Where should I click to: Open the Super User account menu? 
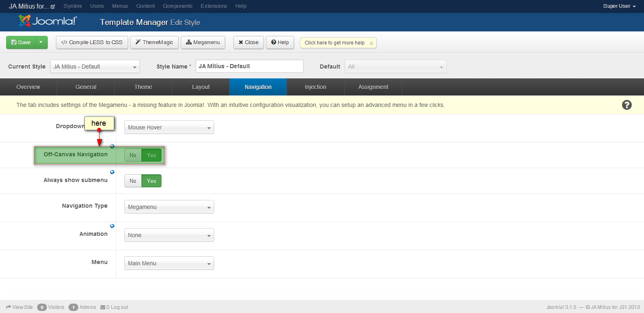[x=619, y=6]
